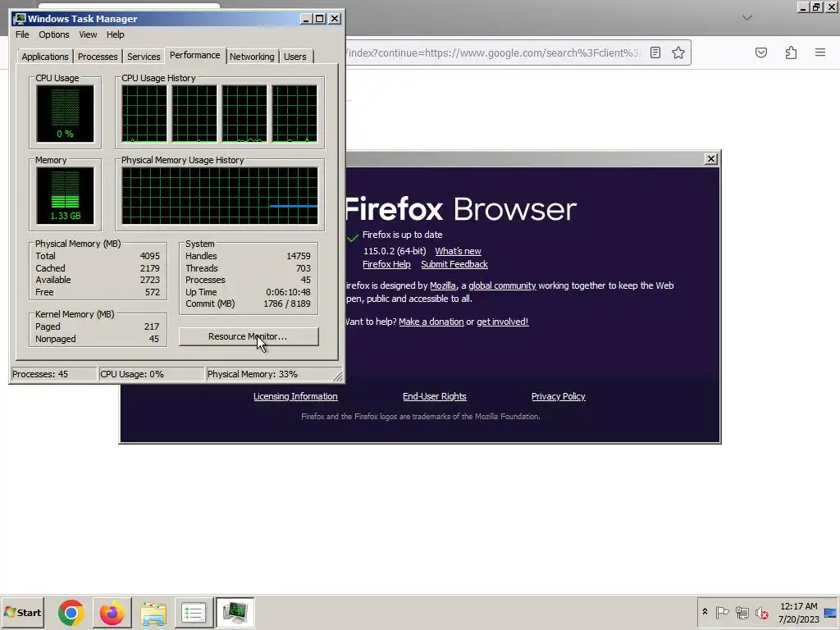Toggle Firefox reader view icon

pos(655,52)
